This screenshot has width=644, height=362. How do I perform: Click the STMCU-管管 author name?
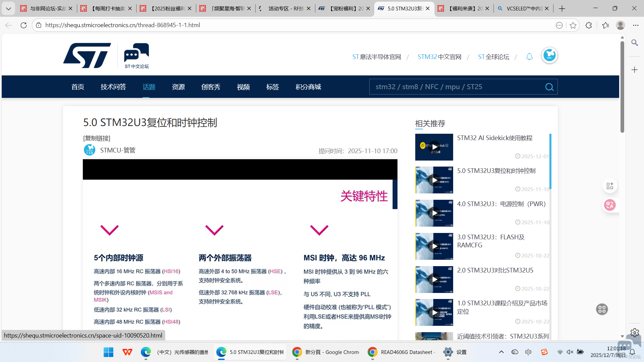coord(118,150)
